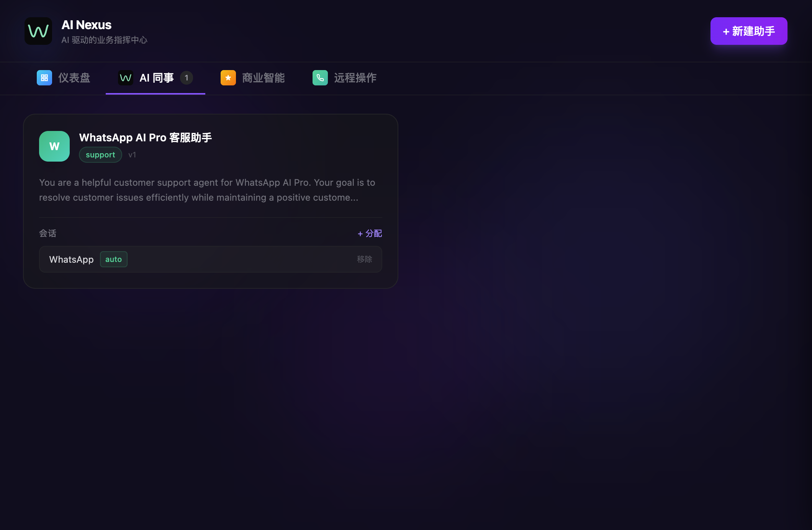Screen dimensions: 812x530
Task: Click the title WhatsApp AI Pro 客服助手
Action: tap(146, 137)
